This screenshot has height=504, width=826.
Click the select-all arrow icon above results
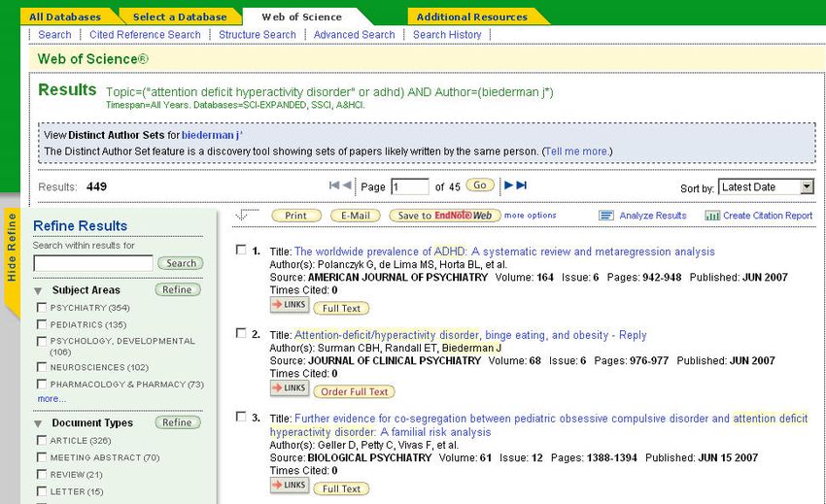click(247, 215)
